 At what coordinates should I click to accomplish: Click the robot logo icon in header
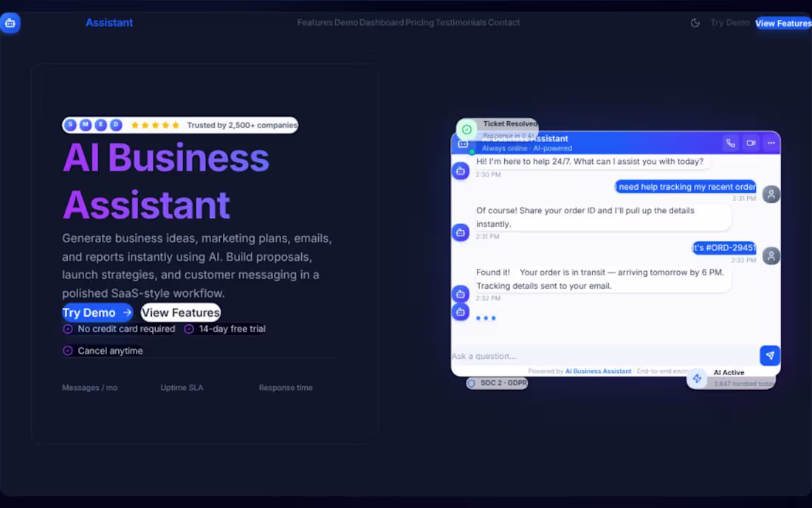click(10, 23)
